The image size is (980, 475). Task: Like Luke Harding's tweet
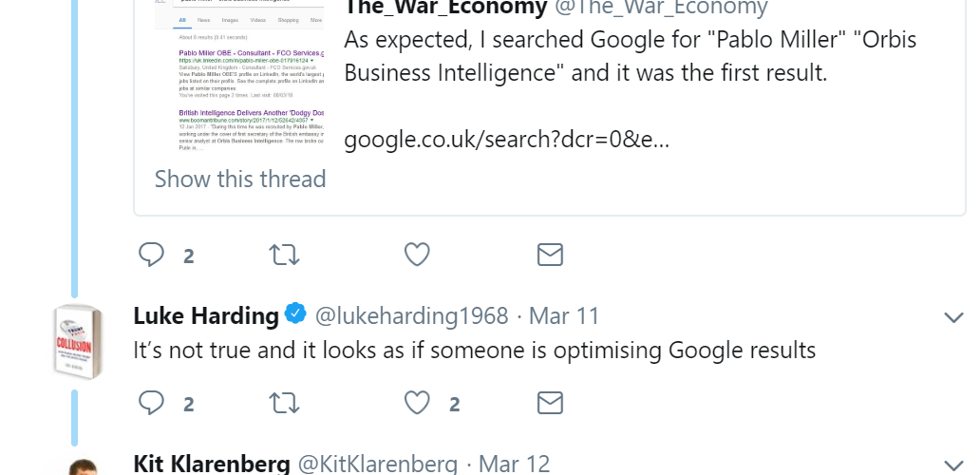point(417,404)
